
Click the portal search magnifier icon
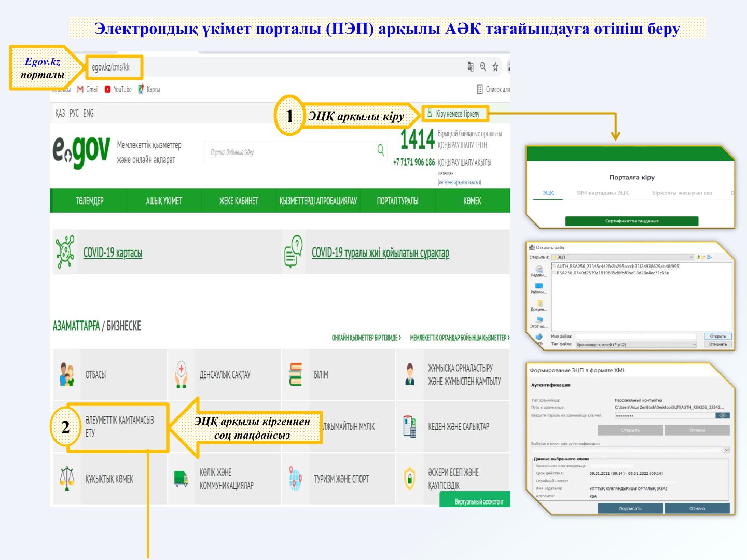tap(381, 151)
